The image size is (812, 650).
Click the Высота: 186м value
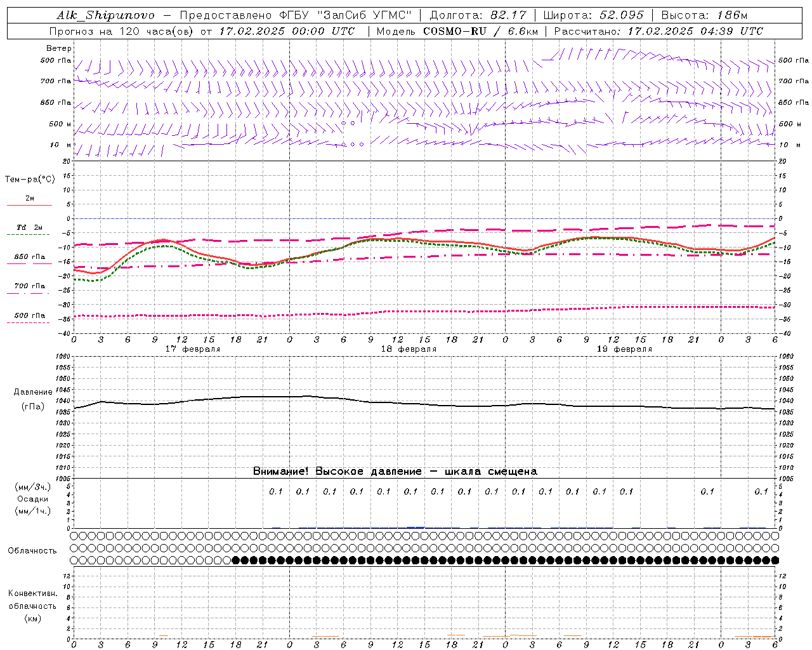point(704,15)
